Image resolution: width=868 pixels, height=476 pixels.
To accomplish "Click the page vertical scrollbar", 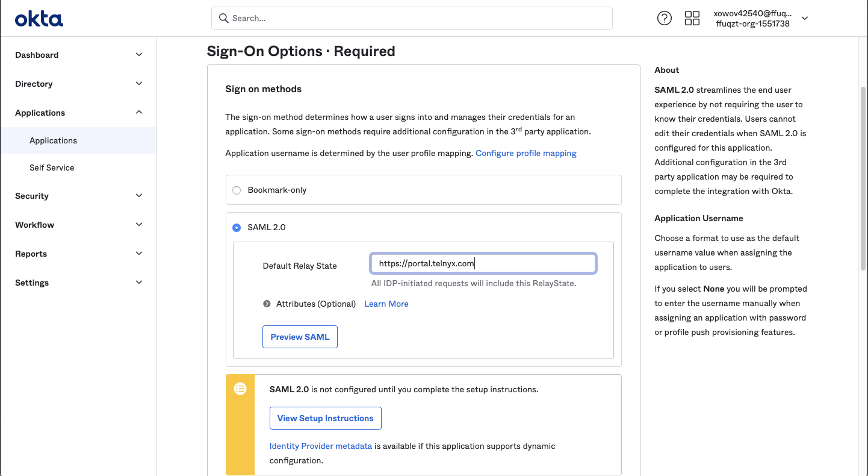I will pyautogui.click(x=863, y=178).
